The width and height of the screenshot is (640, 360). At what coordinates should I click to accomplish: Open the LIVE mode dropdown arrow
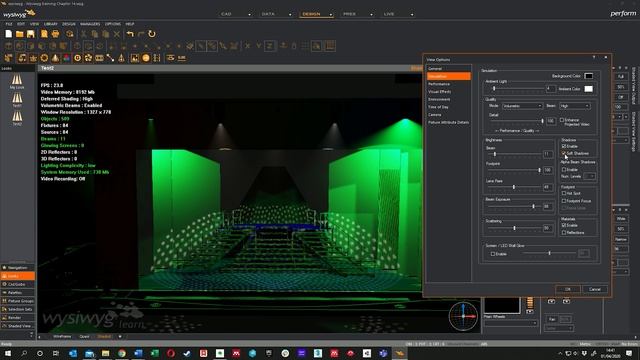pos(412,14)
